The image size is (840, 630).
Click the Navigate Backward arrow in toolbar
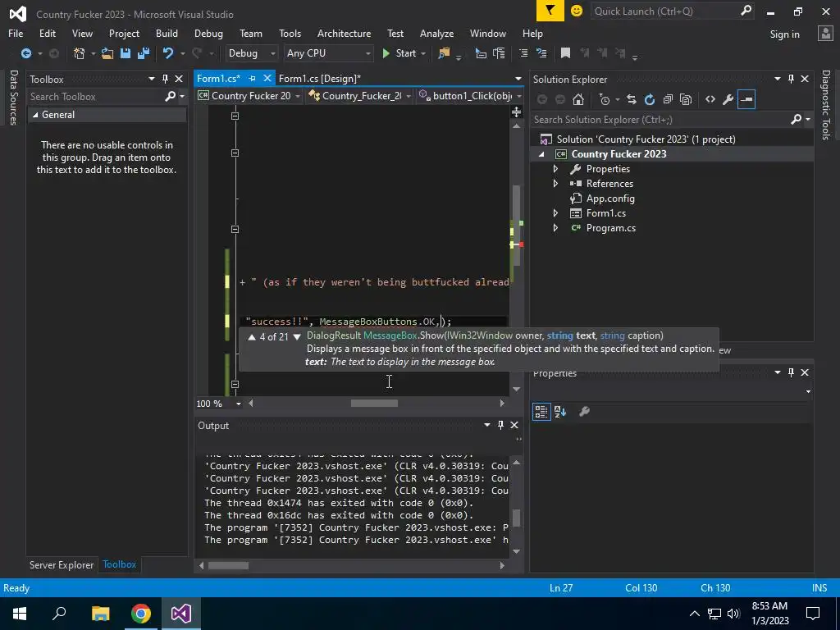pyautogui.click(x=25, y=53)
